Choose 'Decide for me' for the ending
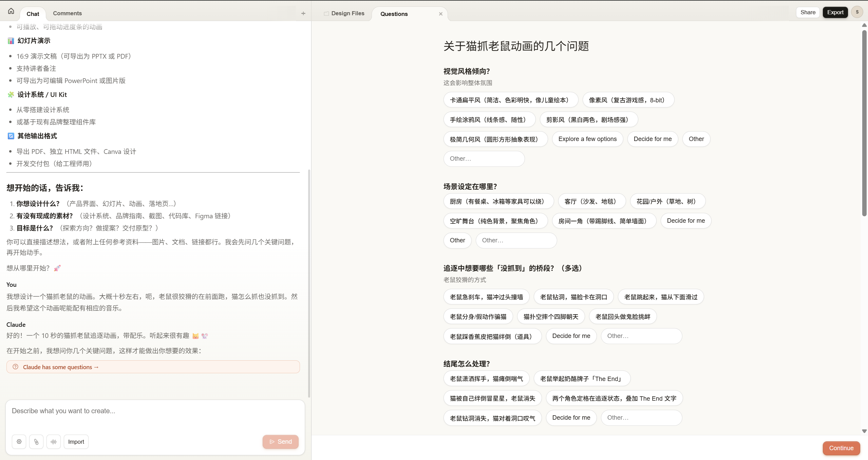868x460 pixels. 571,418
